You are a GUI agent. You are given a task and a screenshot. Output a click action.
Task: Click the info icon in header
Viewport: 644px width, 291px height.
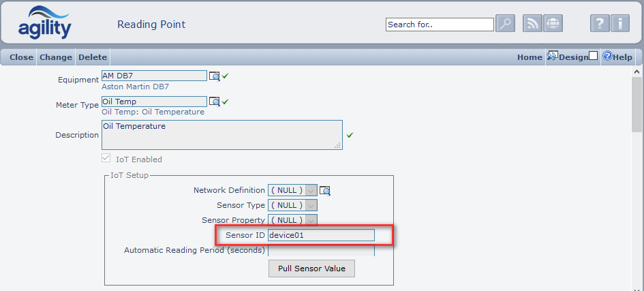click(619, 24)
